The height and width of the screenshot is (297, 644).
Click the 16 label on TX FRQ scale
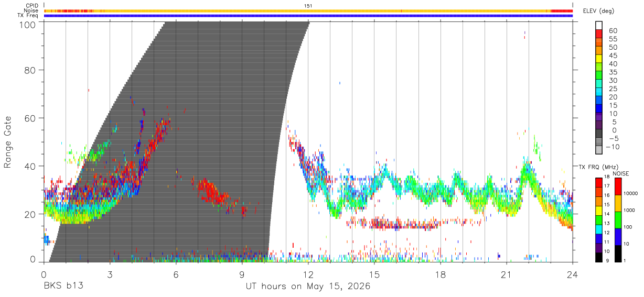click(607, 195)
